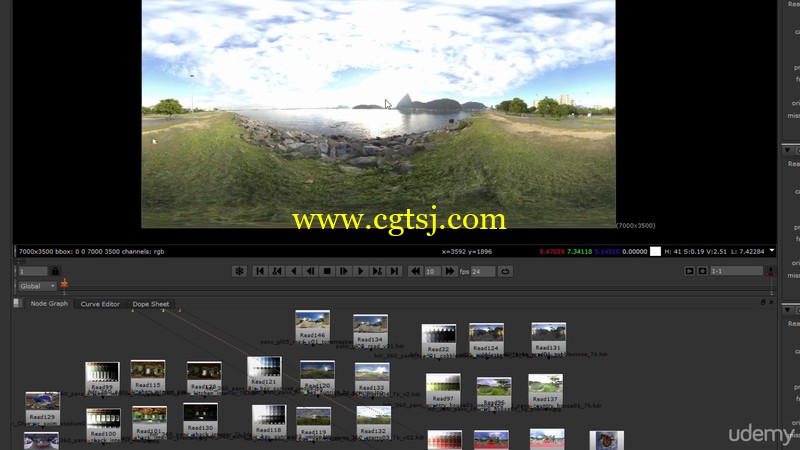The width and height of the screenshot is (800, 450).
Task: Close the Node Graph pane
Action: (x=771, y=302)
